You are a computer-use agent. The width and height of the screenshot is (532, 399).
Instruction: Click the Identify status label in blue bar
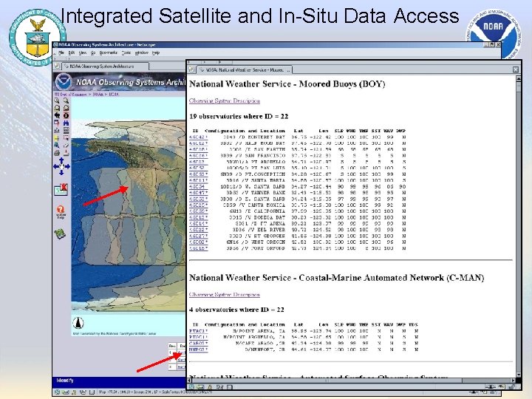pos(65,381)
